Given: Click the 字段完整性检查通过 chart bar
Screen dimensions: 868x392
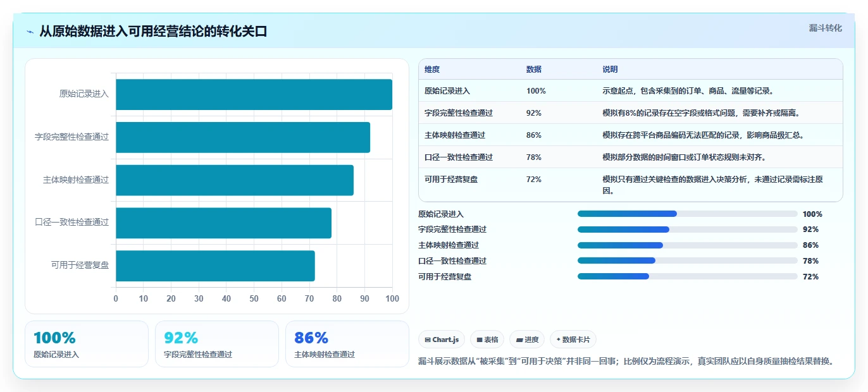Looking at the screenshot, I should (243, 137).
